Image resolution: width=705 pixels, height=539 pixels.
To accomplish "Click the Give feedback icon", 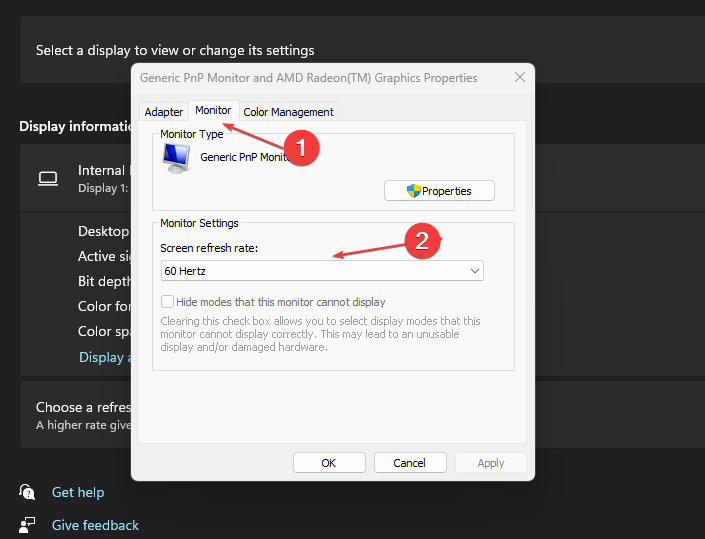I will point(27,525).
